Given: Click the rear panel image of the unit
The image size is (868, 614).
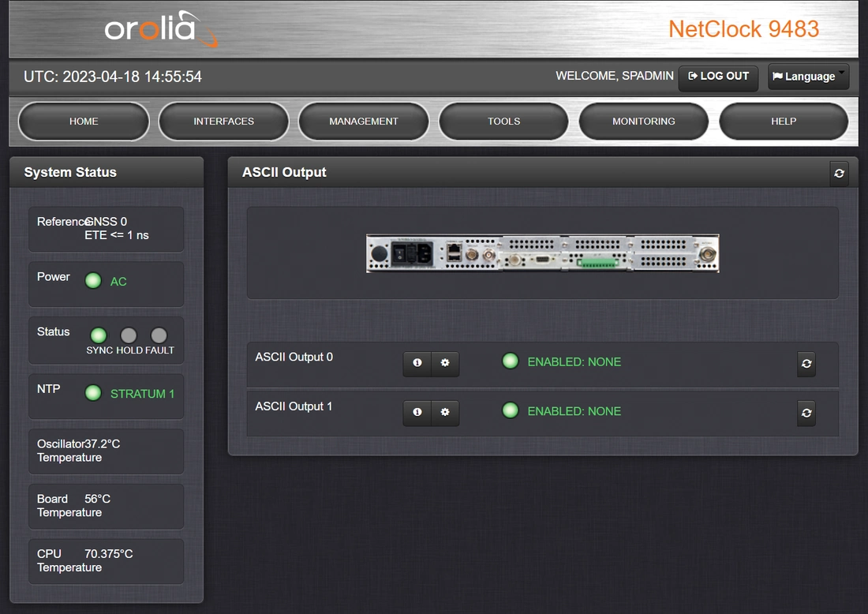Looking at the screenshot, I should [543, 253].
